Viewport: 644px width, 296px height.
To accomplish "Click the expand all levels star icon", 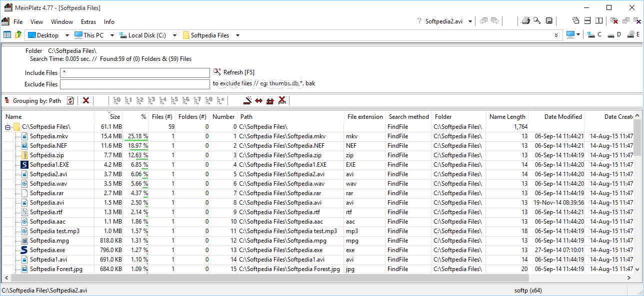I will coord(221,100).
